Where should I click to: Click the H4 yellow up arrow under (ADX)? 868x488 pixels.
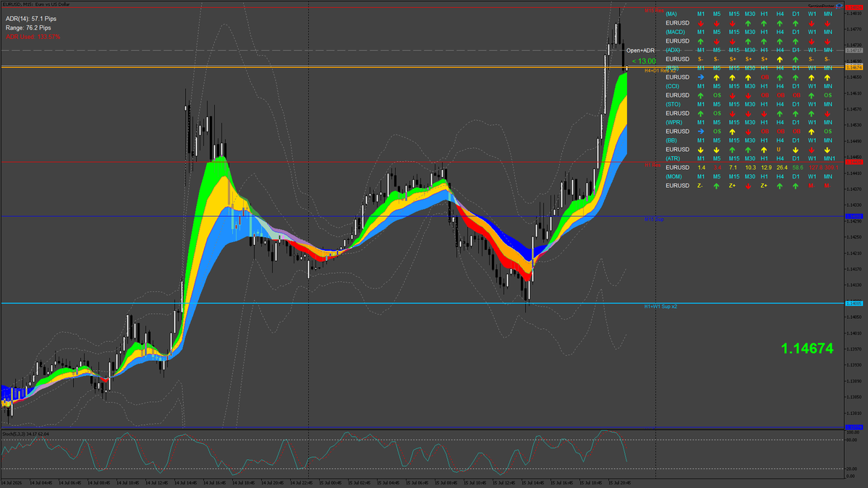[780, 59]
